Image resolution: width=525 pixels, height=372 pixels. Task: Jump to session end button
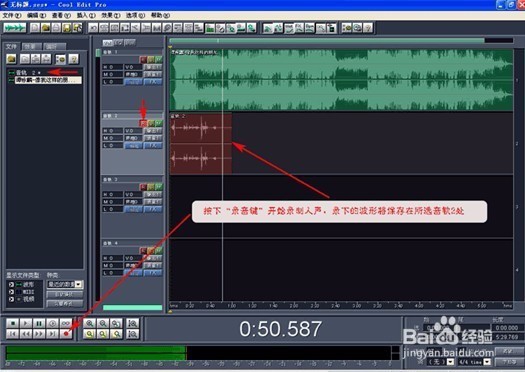53,334
